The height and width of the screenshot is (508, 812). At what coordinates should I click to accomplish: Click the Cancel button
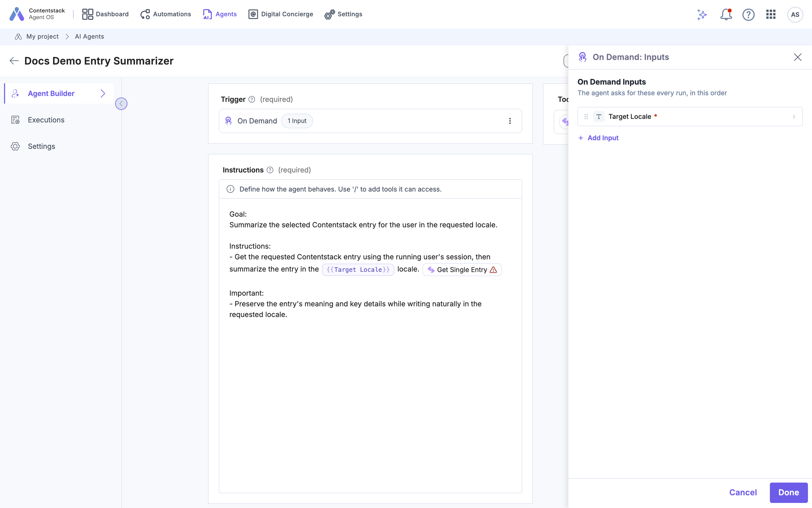[x=743, y=492]
